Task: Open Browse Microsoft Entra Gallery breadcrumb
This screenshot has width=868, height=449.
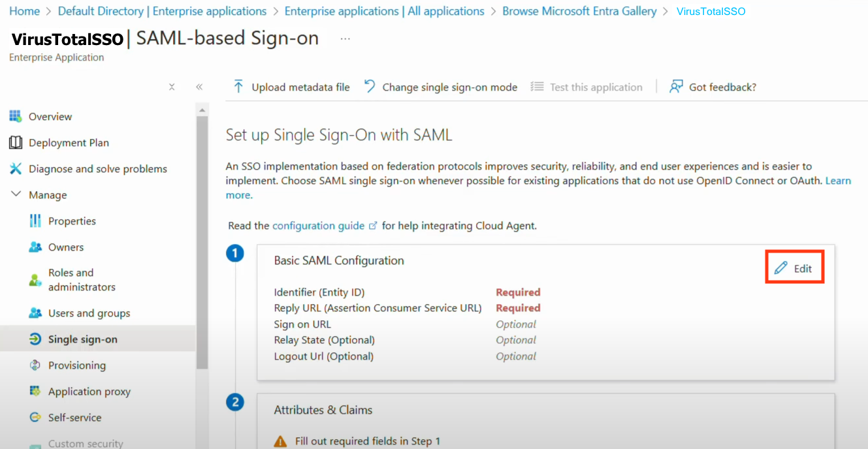Action: [x=579, y=11]
